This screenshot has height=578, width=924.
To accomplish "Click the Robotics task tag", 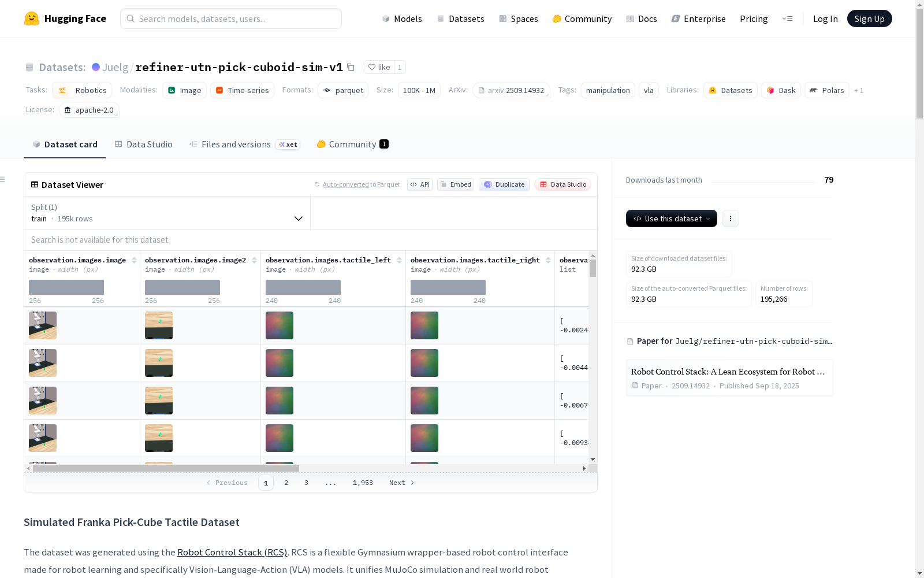I will [82, 90].
